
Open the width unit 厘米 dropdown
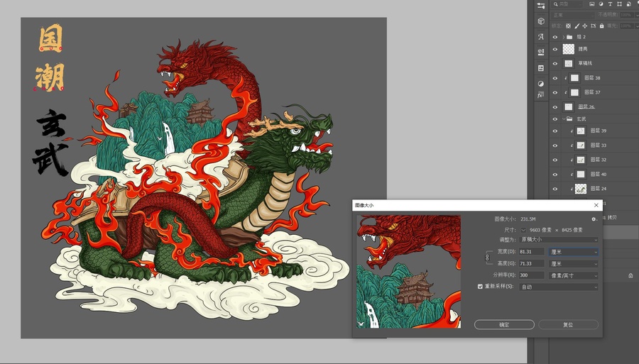click(x=574, y=252)
